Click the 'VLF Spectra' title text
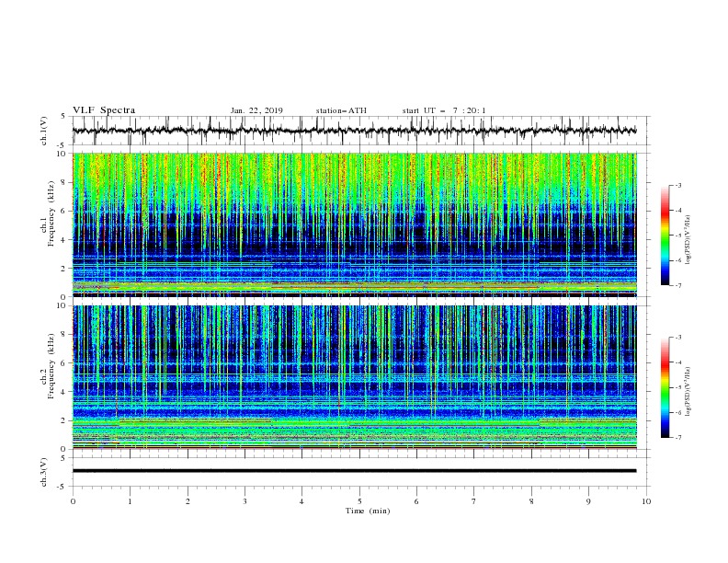The image size is (728, 563). pos(104,110)
